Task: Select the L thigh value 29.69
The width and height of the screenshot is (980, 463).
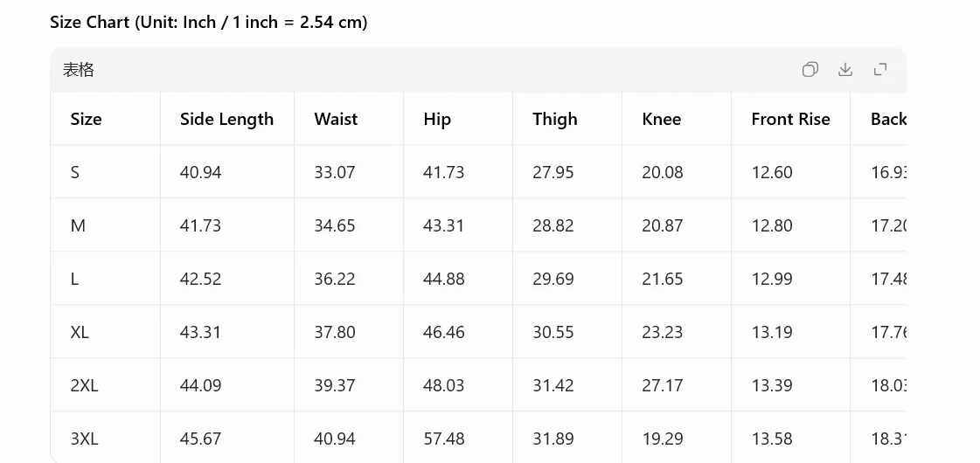Action: [x=553, y=279]
